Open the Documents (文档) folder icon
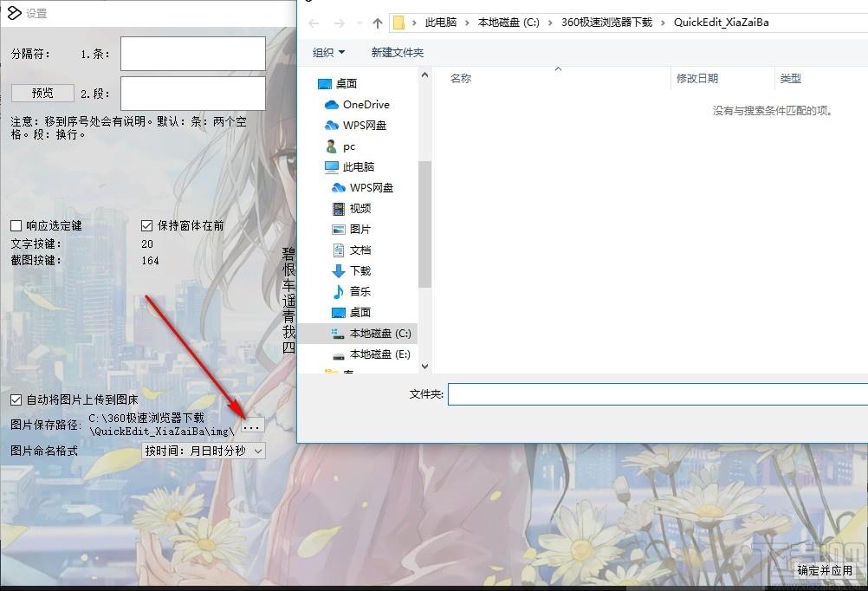The width and height of the screenshot is (868, 591). tap(339, 250)
